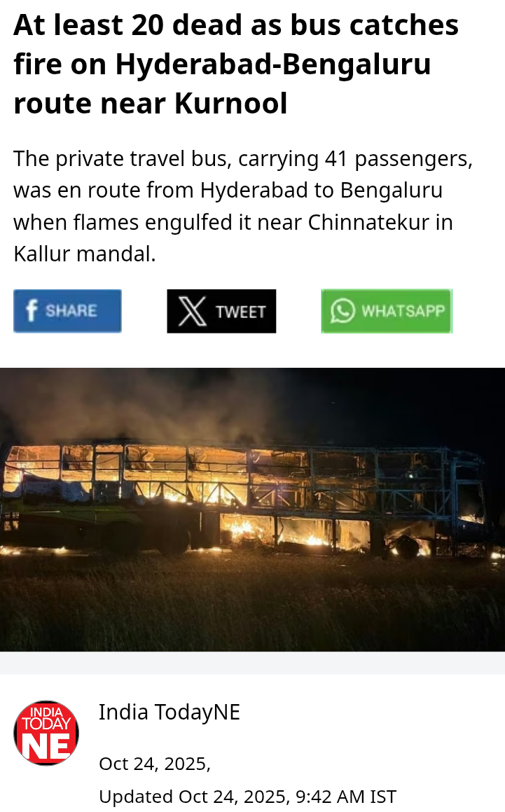Click 'Kallur mandal' in the summary
This screenshot has height=812, width=505.
[x=85, y=254]
